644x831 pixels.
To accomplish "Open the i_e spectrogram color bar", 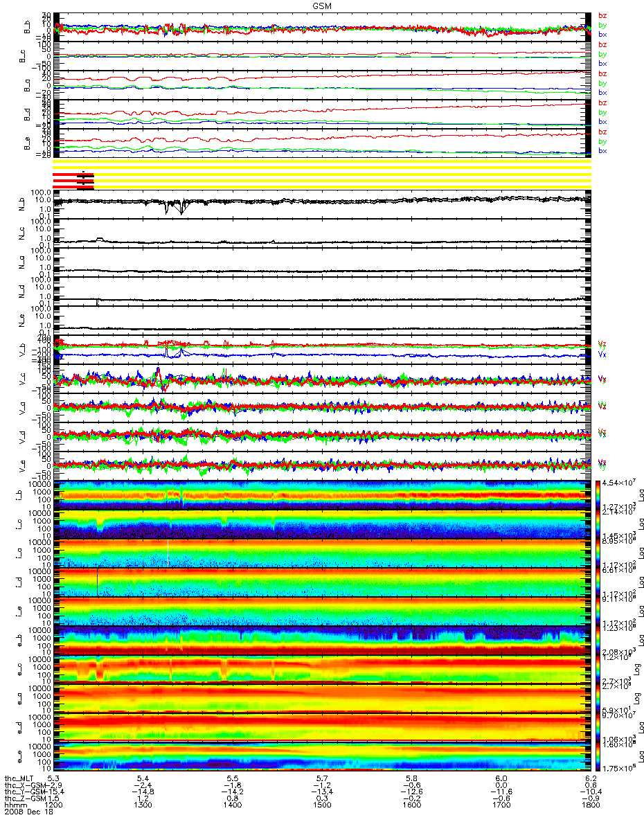I will click(597, 610).
